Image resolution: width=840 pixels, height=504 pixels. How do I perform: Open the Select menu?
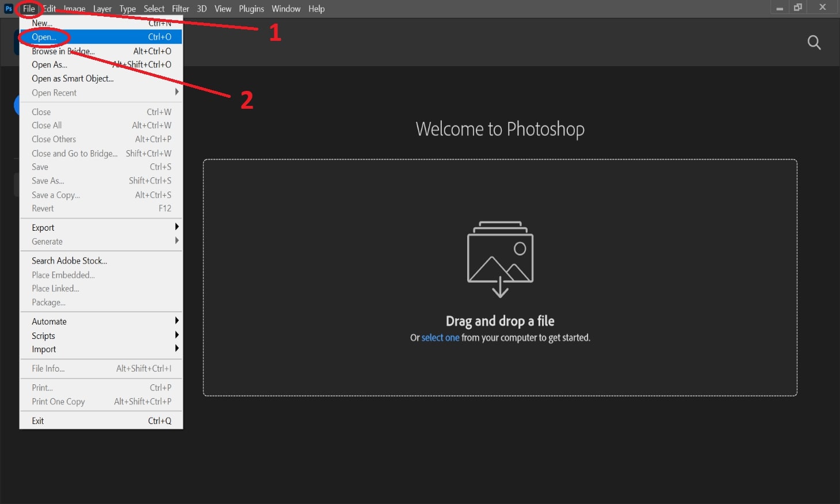[x=154, y=9]
